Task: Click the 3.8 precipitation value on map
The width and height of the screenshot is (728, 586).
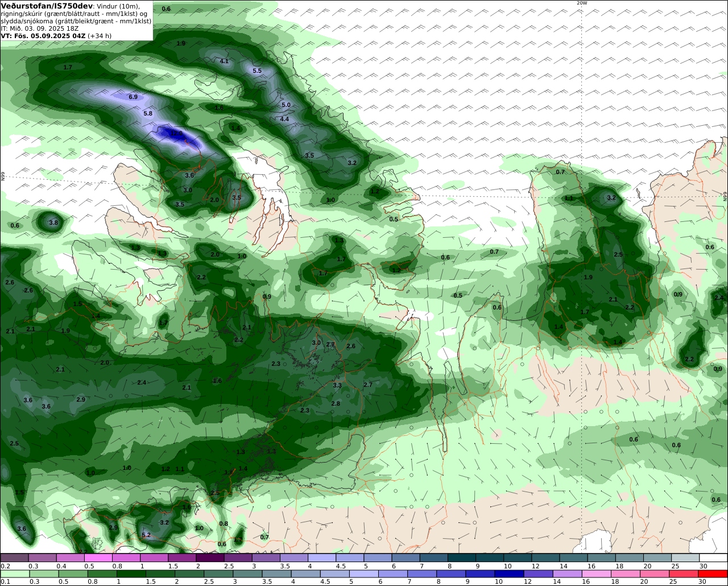Action: (x=53, y=223)
